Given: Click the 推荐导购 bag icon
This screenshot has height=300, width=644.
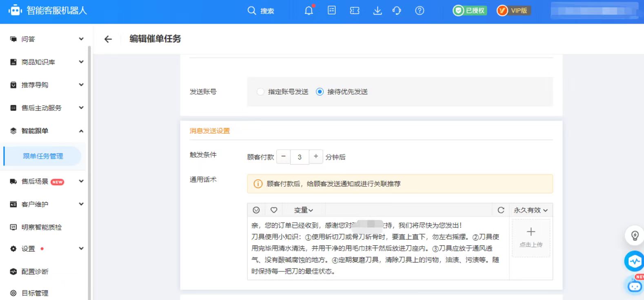Looking at the screenshot, I should pos(13,85).
